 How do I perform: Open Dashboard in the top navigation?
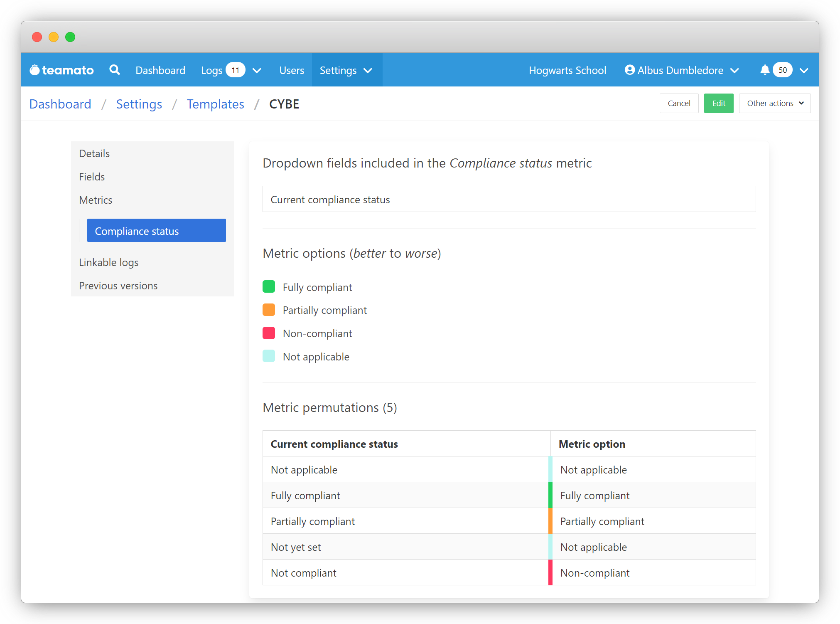[x=160, y=70]
